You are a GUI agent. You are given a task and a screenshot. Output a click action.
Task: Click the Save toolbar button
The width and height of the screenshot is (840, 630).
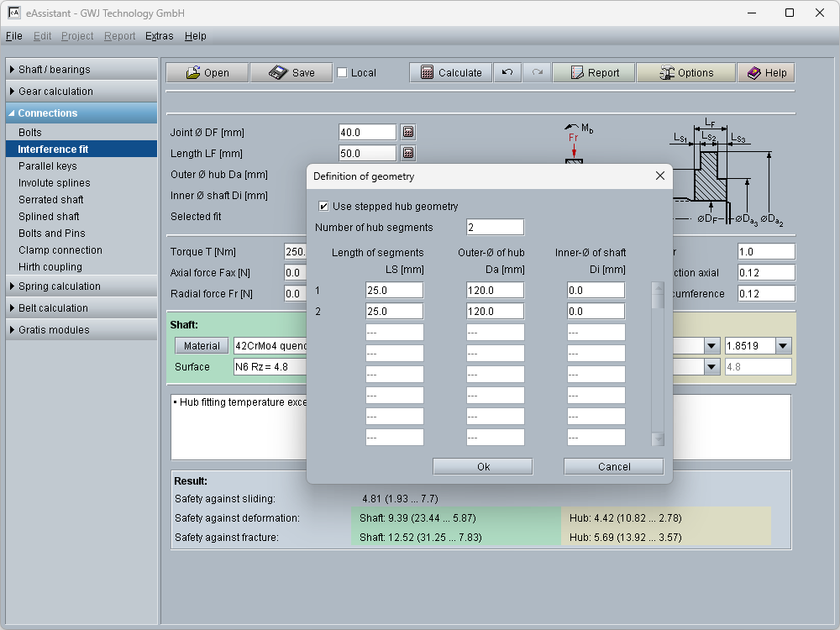[x=291, y=73]
